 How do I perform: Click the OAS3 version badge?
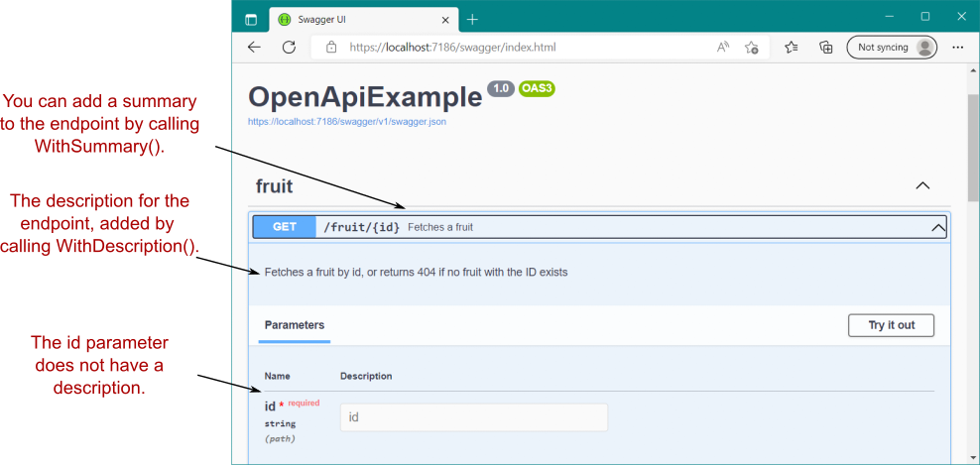(x=537, y=89)
